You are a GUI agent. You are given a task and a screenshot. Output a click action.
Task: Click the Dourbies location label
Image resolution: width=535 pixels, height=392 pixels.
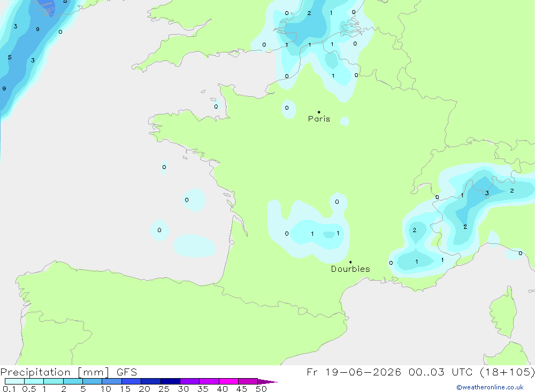pos(350,269)
